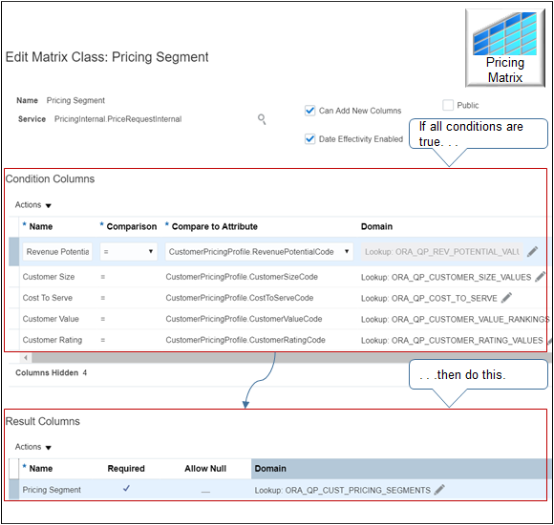
Task: Click the Revenue Potential name input field
Action: 57,252
